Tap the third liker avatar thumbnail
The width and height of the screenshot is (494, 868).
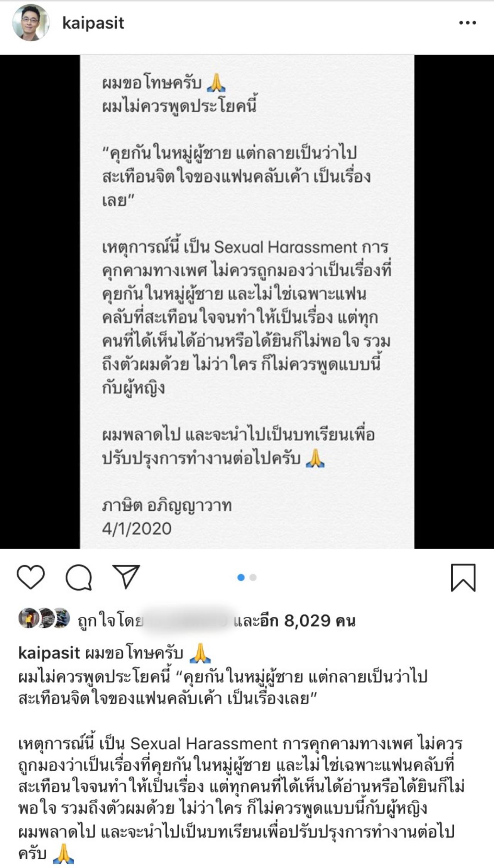pos(61,618)
